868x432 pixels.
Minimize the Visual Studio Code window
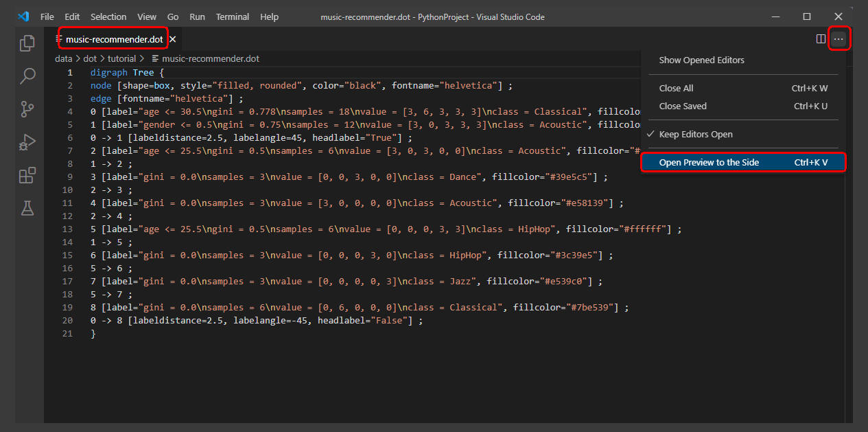point(775,16)
